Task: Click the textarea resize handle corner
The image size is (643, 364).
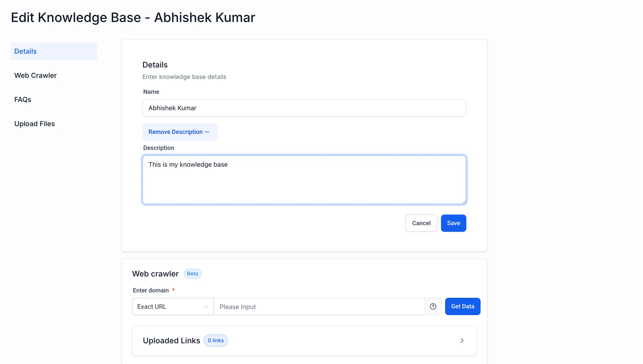Action: click(464, 202)
